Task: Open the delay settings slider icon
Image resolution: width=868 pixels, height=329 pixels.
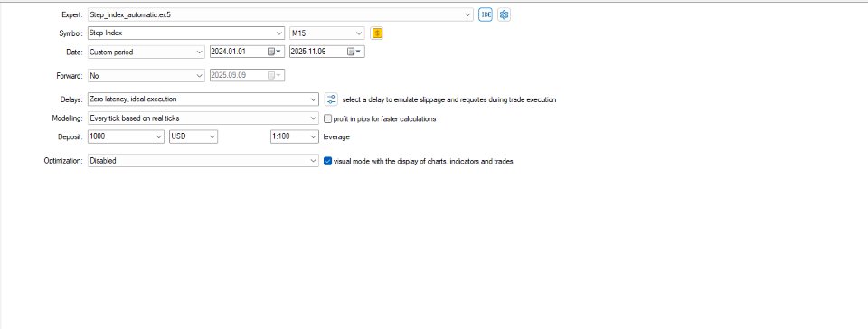Action: [331, 99]
